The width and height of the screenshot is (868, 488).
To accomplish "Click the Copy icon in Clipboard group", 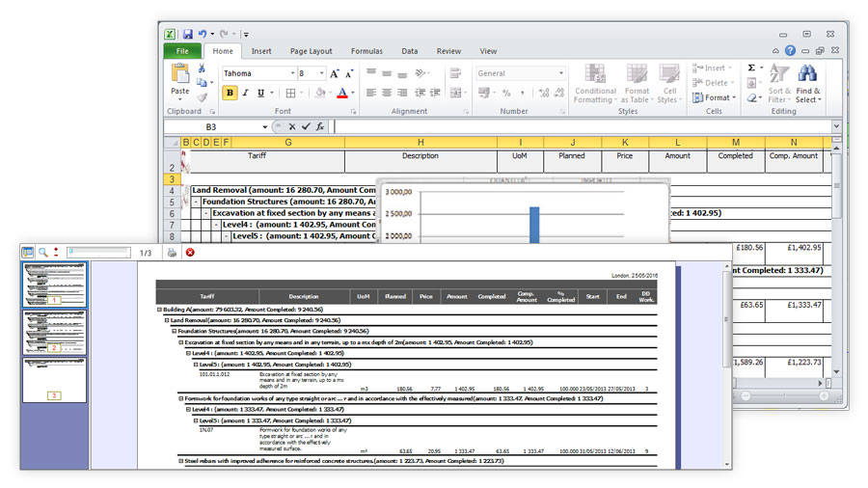I will 203,82.
